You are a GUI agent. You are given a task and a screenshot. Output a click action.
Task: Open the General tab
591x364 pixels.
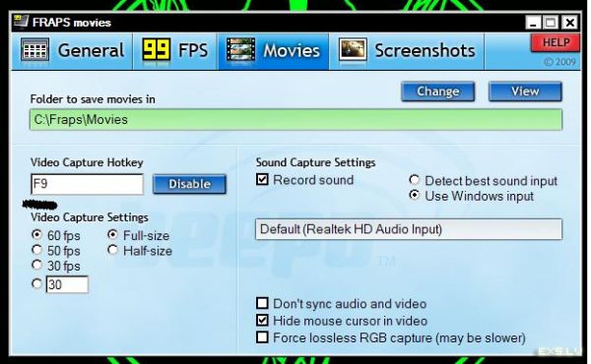[72, 51]
